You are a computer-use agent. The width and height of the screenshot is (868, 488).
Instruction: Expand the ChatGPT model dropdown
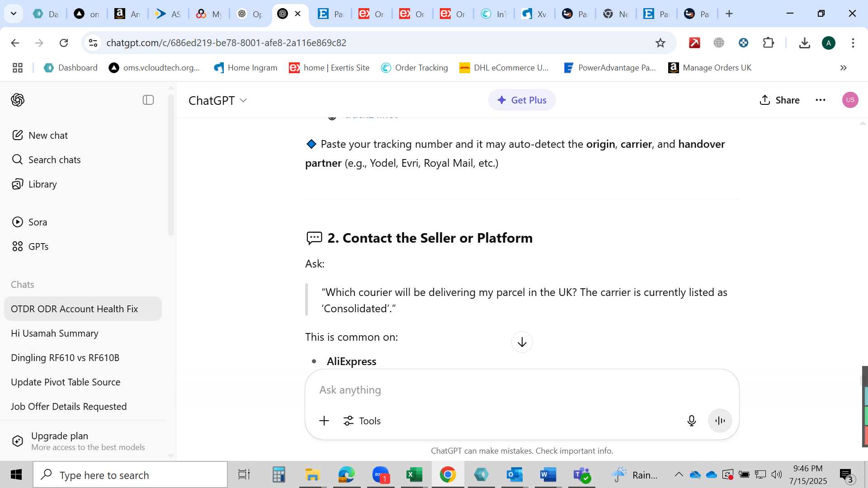point(218,100)
